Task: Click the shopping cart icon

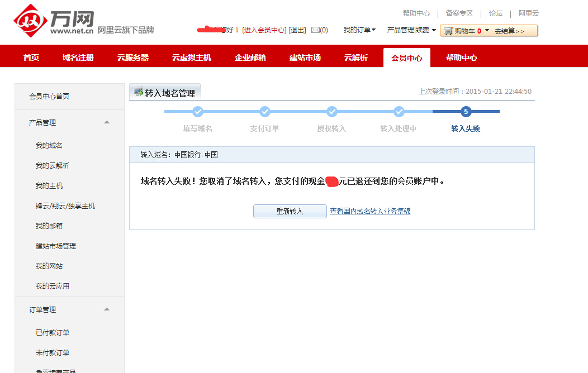Action: (448, 31)
